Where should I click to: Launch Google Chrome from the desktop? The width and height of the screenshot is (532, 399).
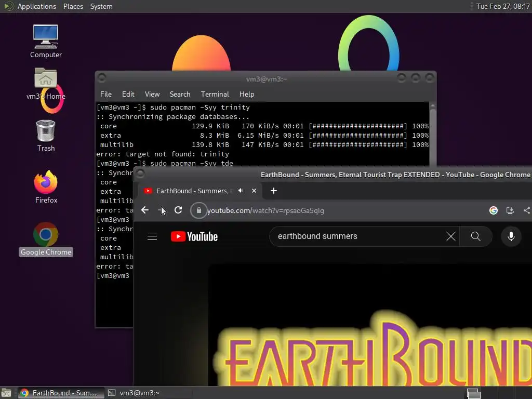point(46,239)
